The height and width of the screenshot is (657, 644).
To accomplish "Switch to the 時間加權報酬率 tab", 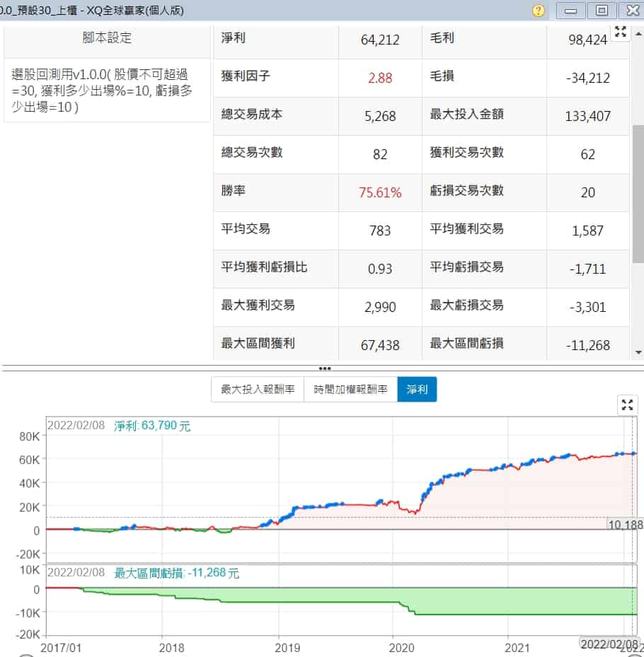I will pyautogui.click(x=350, y=390).
